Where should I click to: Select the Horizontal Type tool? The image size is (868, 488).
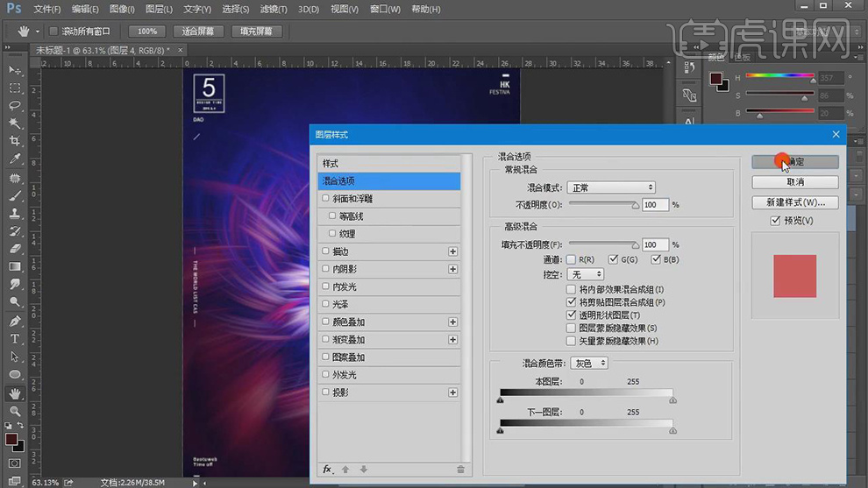pos(15,339)
